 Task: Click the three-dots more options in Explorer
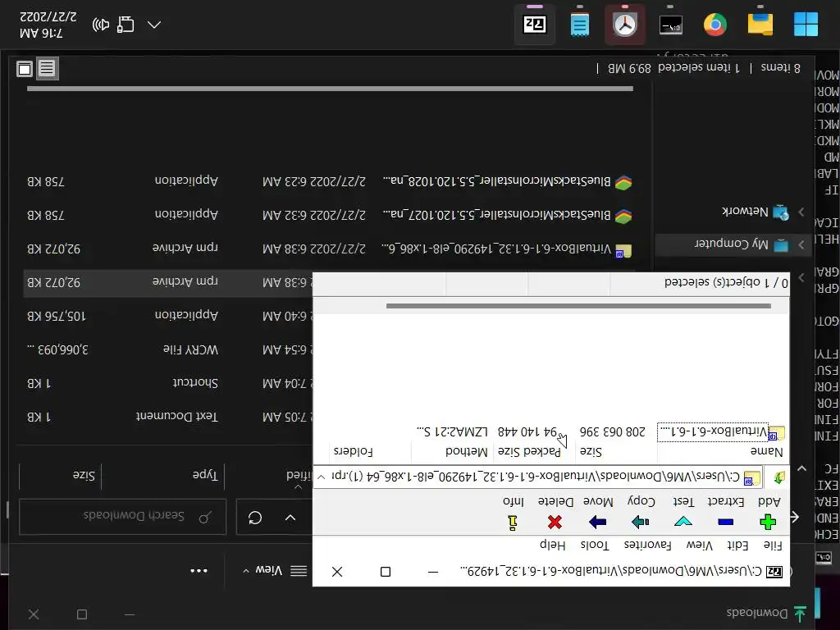coord(199,571)
